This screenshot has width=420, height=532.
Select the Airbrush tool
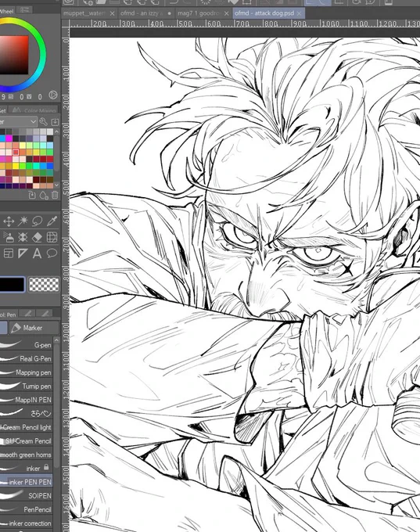pyautogui.click(x=9, y=237)
